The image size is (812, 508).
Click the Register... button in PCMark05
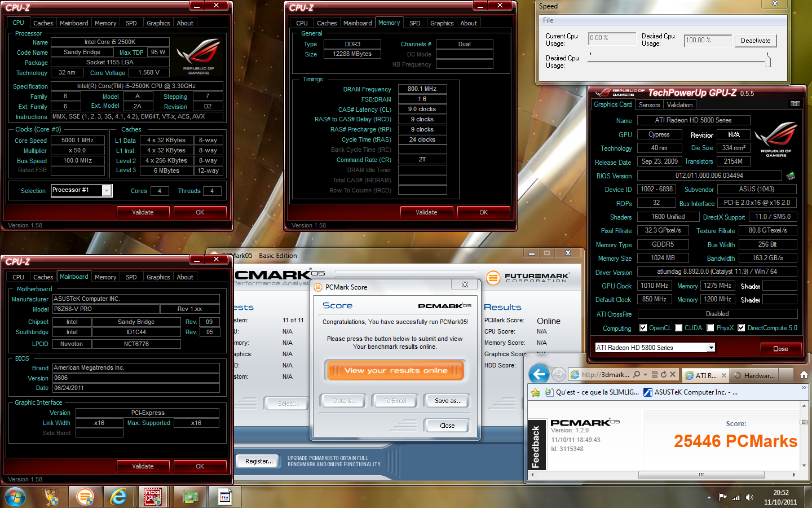pos(259,461)
